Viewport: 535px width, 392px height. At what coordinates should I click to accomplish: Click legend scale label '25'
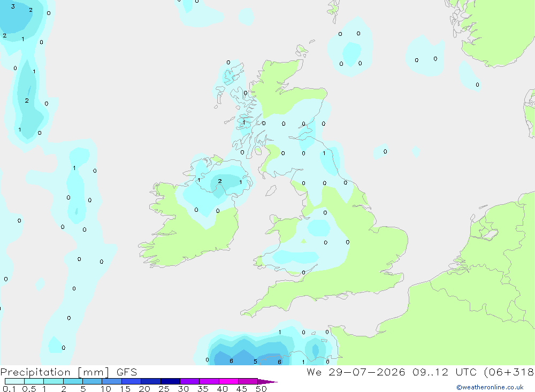pos(164,389)
